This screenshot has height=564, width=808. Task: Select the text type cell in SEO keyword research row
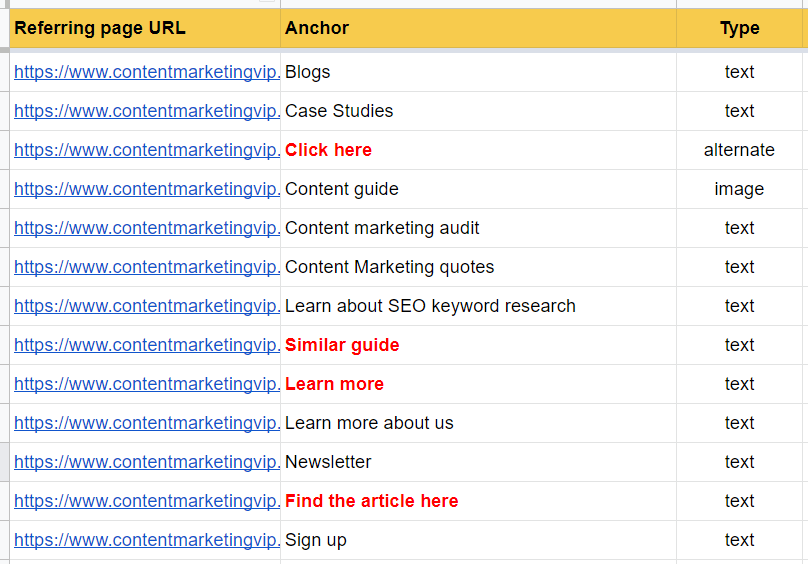(739, 306)
